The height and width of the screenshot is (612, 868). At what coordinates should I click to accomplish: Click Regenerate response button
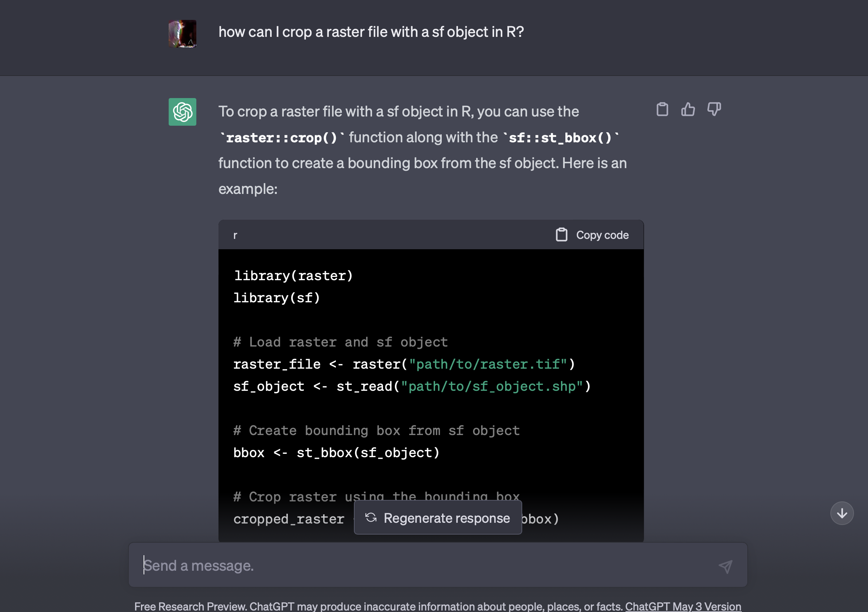pyautogui.click(x=438, y=518)
